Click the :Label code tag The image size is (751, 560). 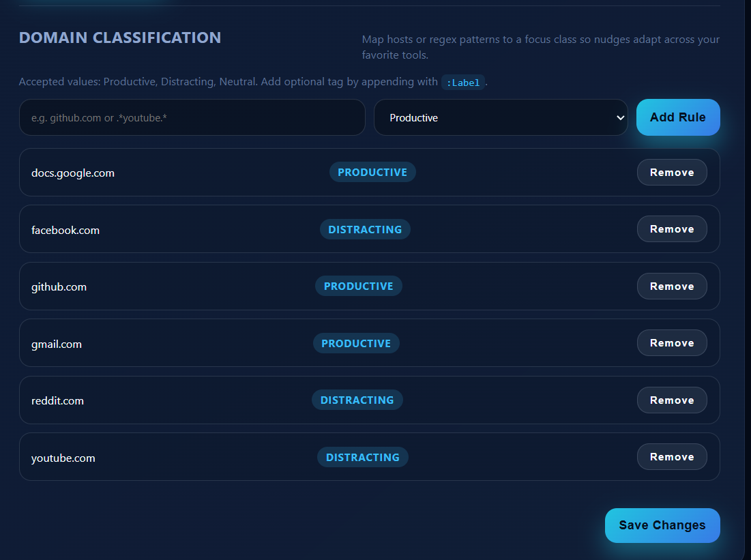click(463, 83)
